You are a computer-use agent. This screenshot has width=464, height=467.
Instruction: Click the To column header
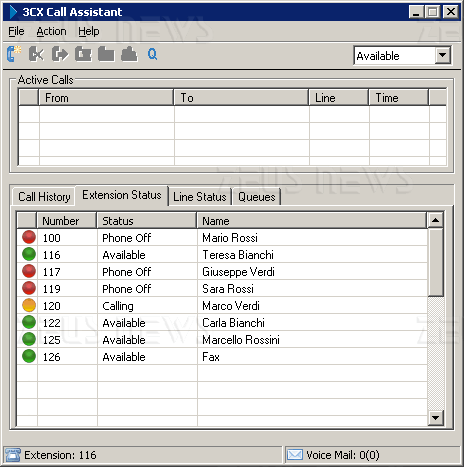click(241, 98)
